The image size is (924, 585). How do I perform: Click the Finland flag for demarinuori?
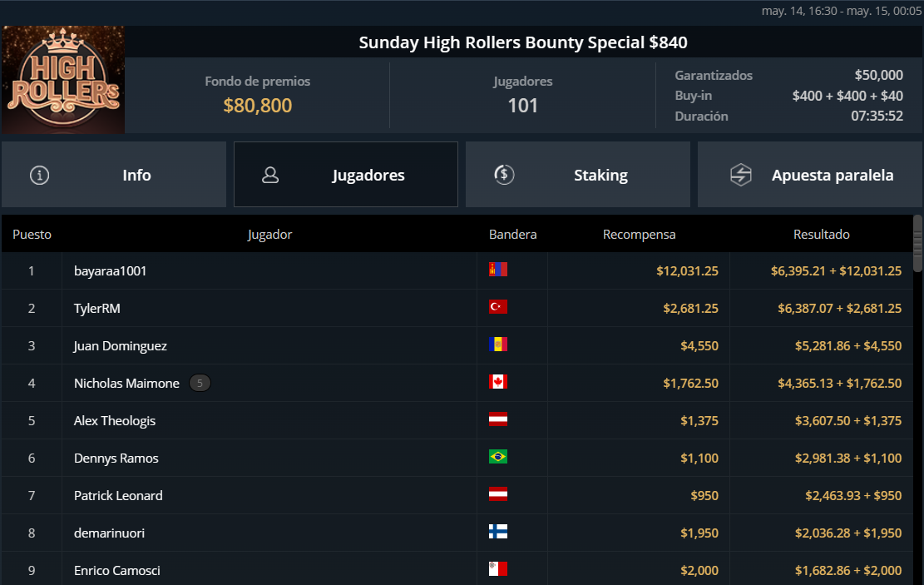click(x=498, y=532)
